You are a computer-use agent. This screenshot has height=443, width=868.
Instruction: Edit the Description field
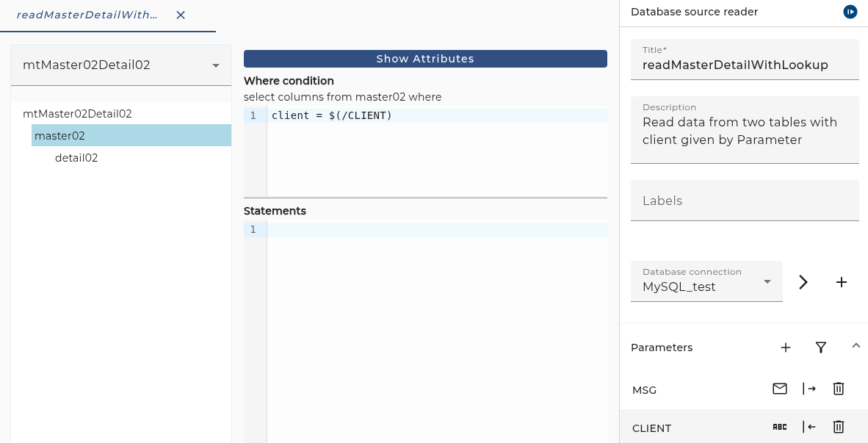(745, 130)
